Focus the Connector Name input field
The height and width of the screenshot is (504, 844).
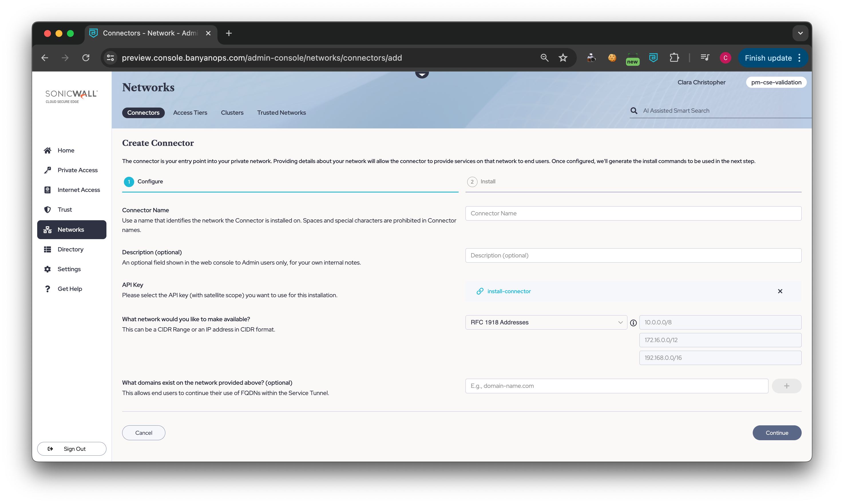(633, 213)
